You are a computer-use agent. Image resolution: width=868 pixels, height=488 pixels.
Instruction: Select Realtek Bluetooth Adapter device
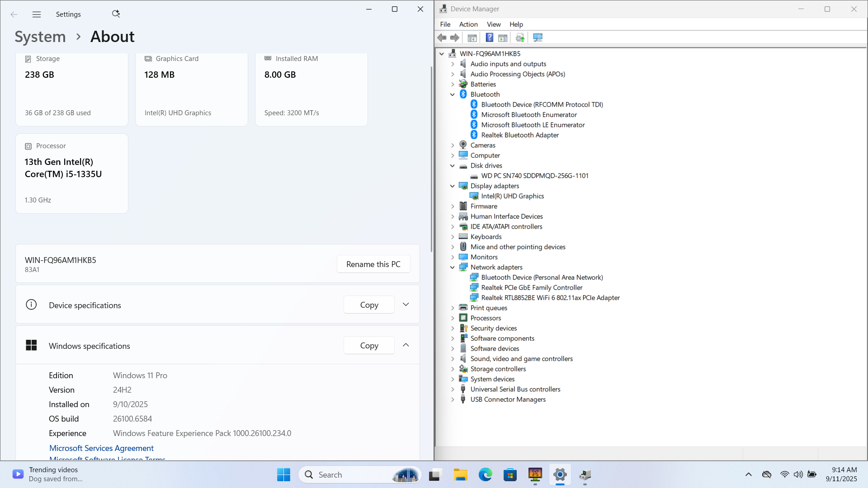pyautogui.click(x=520, y=135)
